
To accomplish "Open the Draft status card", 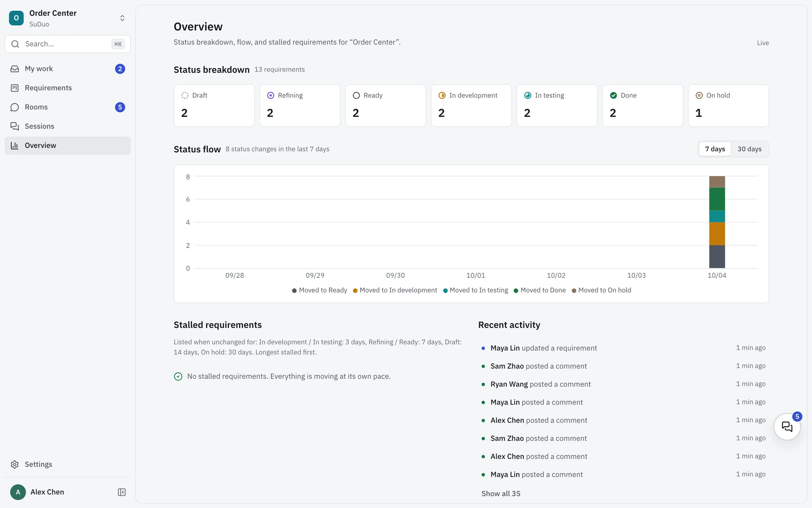I will 214,106.
